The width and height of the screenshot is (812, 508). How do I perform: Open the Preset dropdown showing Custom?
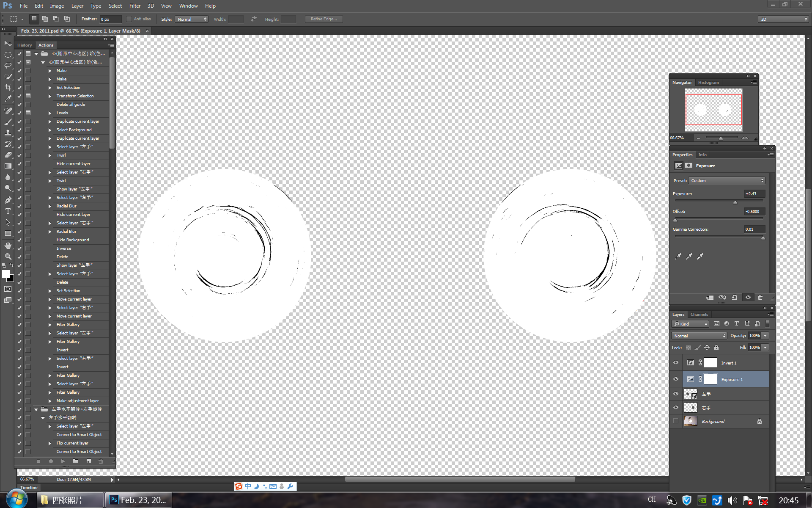click(727, 181)
